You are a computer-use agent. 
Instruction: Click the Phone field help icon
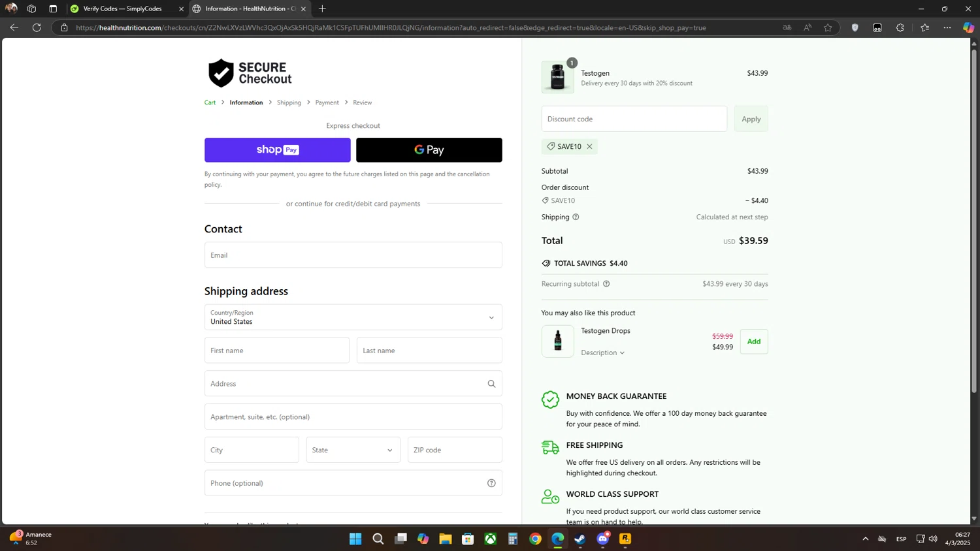491,483
